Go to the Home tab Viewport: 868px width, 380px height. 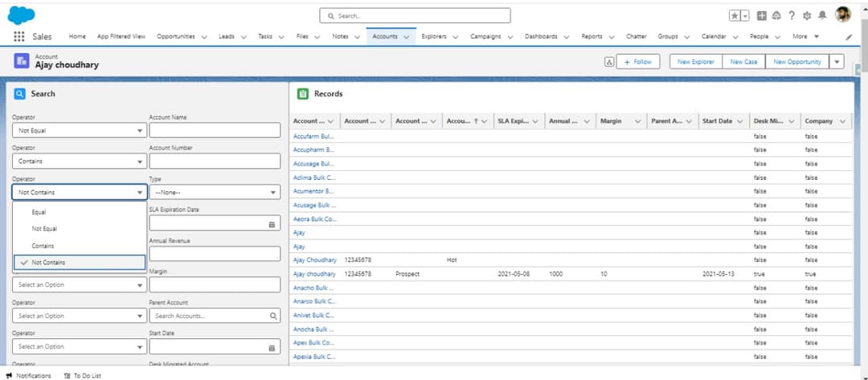pos(77,36)
